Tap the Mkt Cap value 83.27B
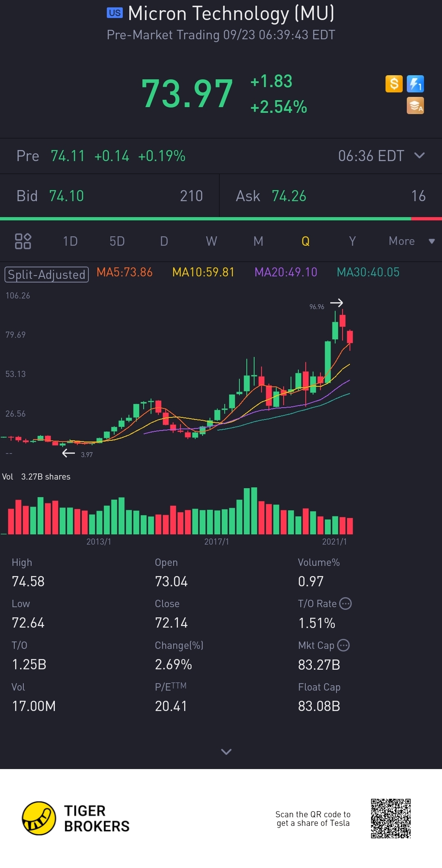 tap(319, 665)
